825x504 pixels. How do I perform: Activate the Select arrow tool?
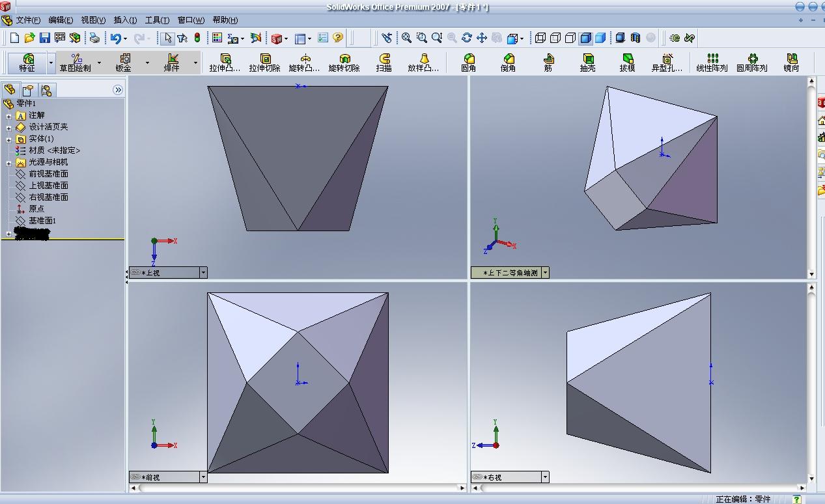pyautogui.click(x=168, y=38)
